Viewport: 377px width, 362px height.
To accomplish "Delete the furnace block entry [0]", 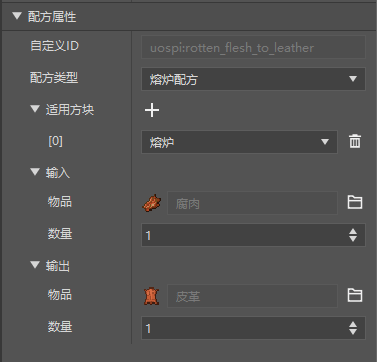I will (355, 141).
